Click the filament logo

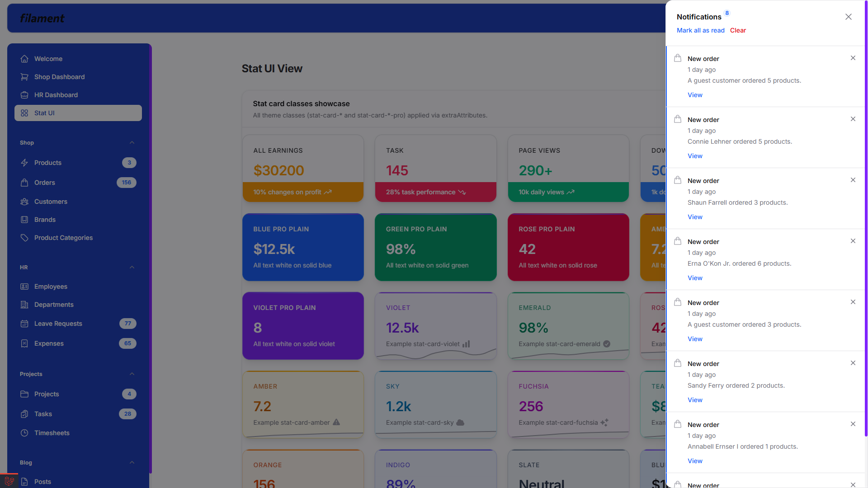tap(42, 18)
